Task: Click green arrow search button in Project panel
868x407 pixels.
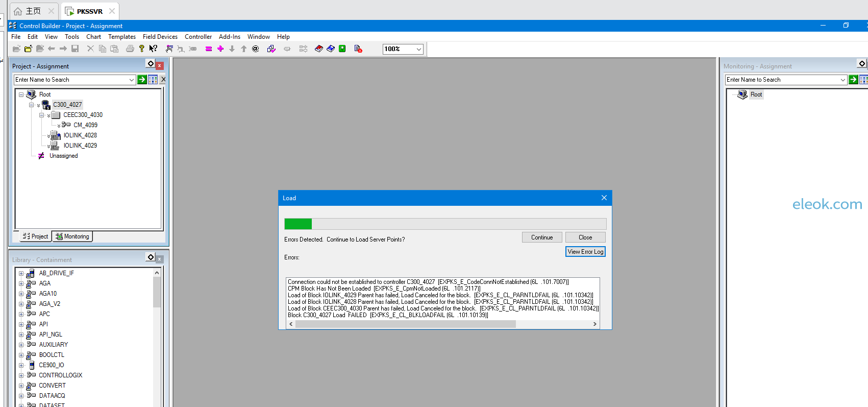Action: 142,80
